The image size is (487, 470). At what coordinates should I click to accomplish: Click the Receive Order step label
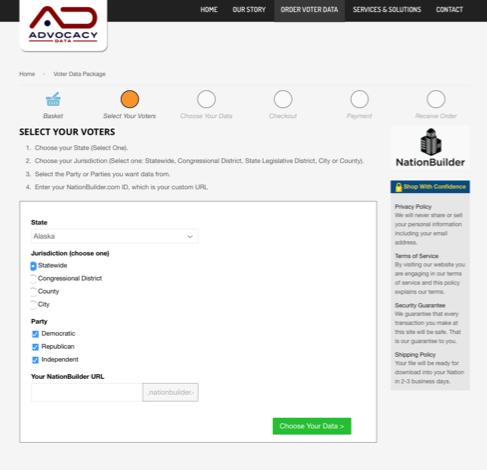pos(436,116)
